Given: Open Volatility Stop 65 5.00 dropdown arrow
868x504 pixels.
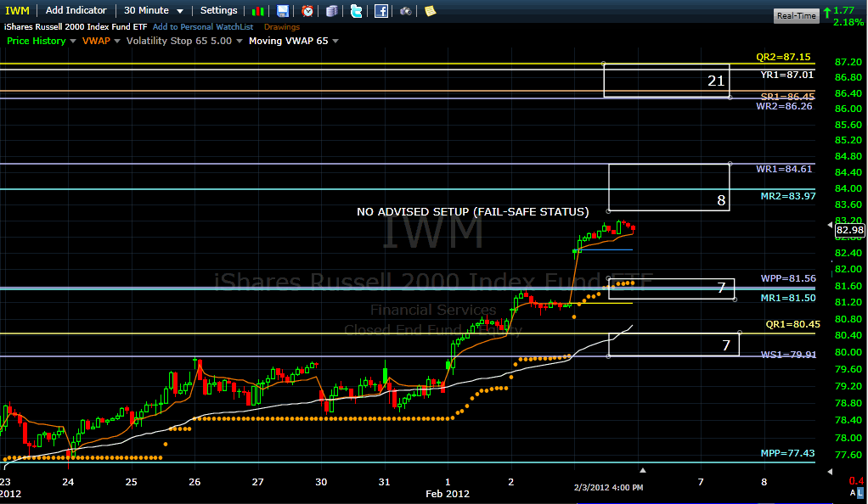Looking at the screenshot, I should pos(240,41).
